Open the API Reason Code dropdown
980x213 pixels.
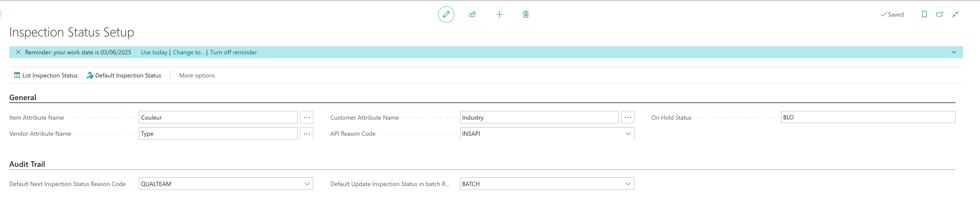point(628,134)
